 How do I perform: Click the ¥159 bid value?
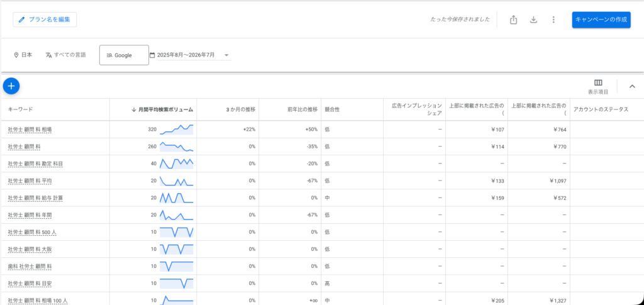(497, 198)
